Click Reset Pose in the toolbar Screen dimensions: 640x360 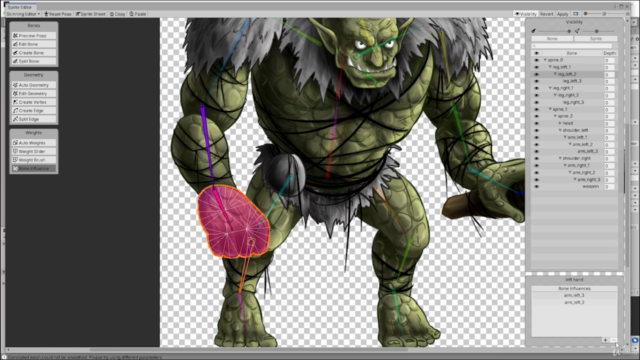58,14
